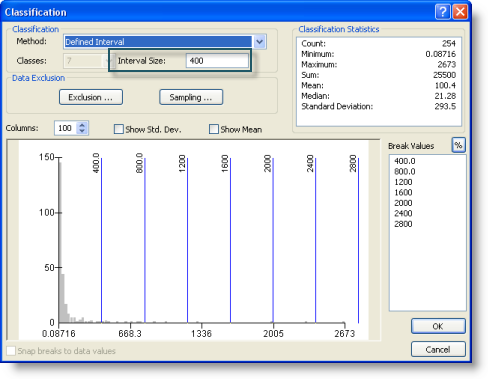
Task: Select the 2400 break line in histogram
Action: [x=316, y=240]
